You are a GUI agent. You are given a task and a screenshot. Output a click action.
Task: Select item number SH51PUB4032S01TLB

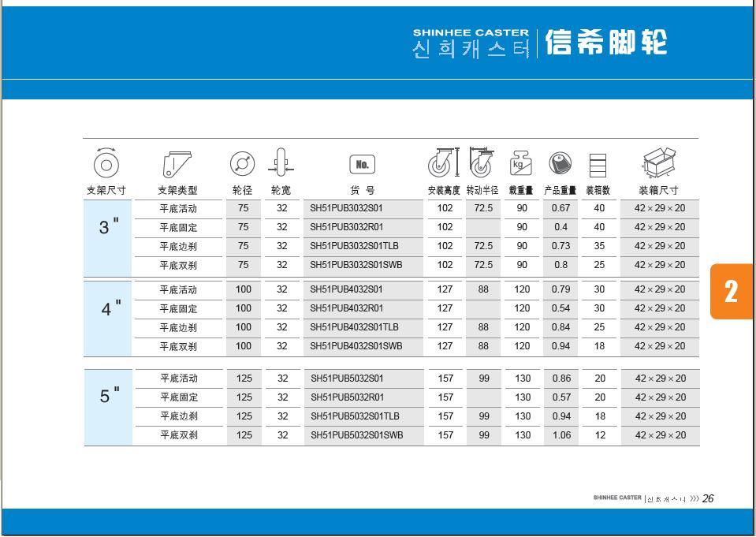(354, 327)
